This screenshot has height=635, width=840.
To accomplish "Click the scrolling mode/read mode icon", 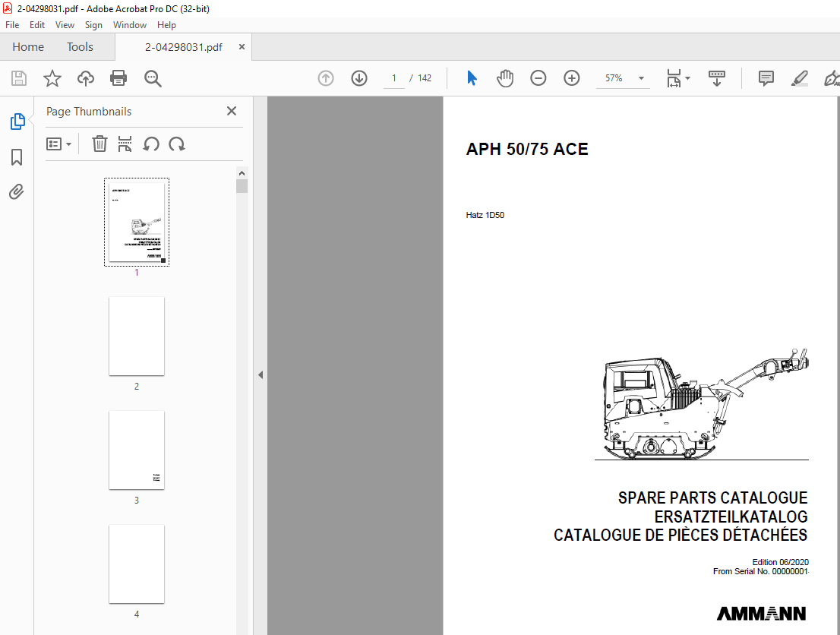I will point(716,78).
